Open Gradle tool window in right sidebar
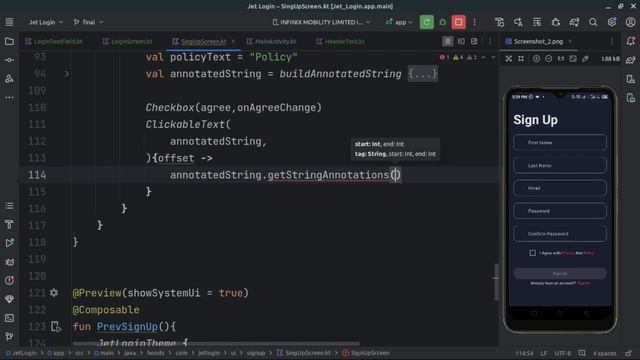The width and height of the screenshot is (640, 360). click(631, 60)
